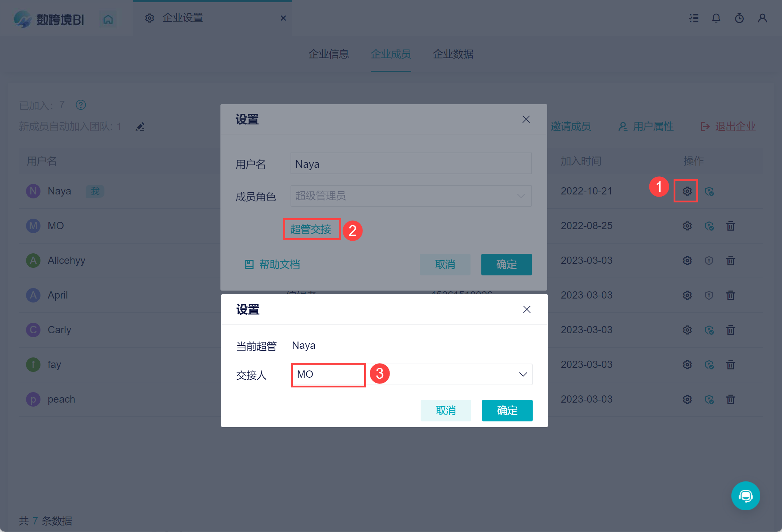This screenshot has height=532, width=782.
Task: Click the home icon in the header
Action: [108, 19]
